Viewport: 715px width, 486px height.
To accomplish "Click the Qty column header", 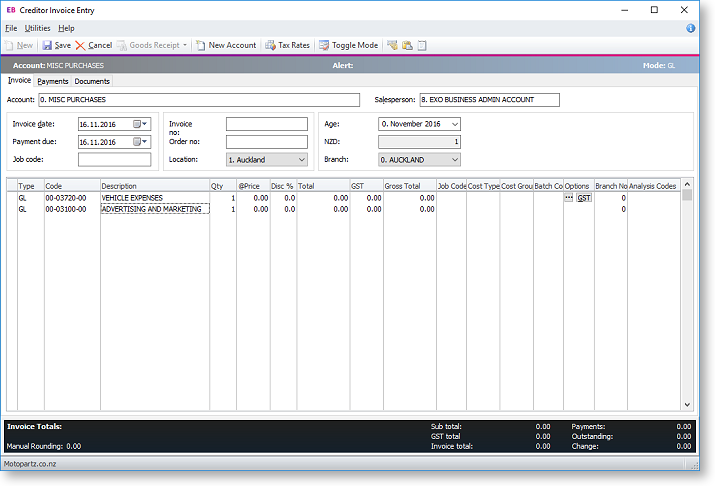I will click(223, 186).
